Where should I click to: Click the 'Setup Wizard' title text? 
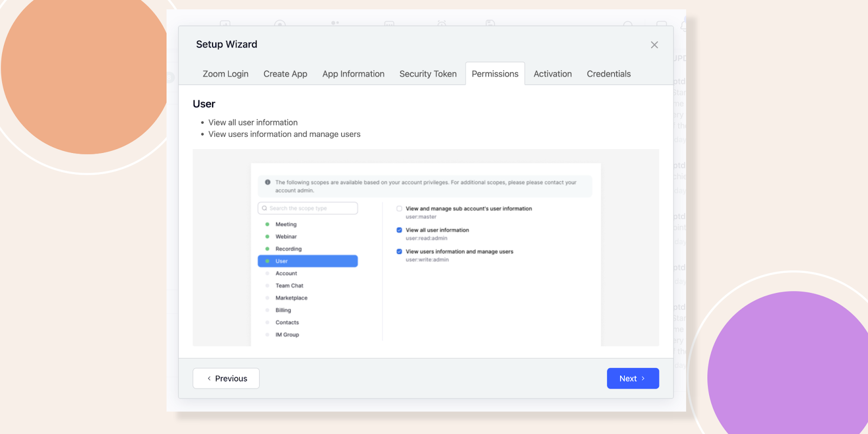tap(227, 44)
